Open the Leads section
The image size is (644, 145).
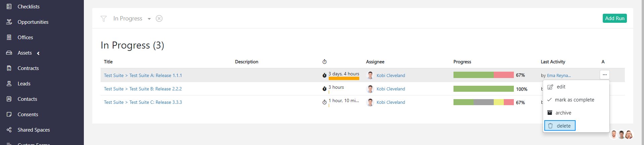[24, 84]
